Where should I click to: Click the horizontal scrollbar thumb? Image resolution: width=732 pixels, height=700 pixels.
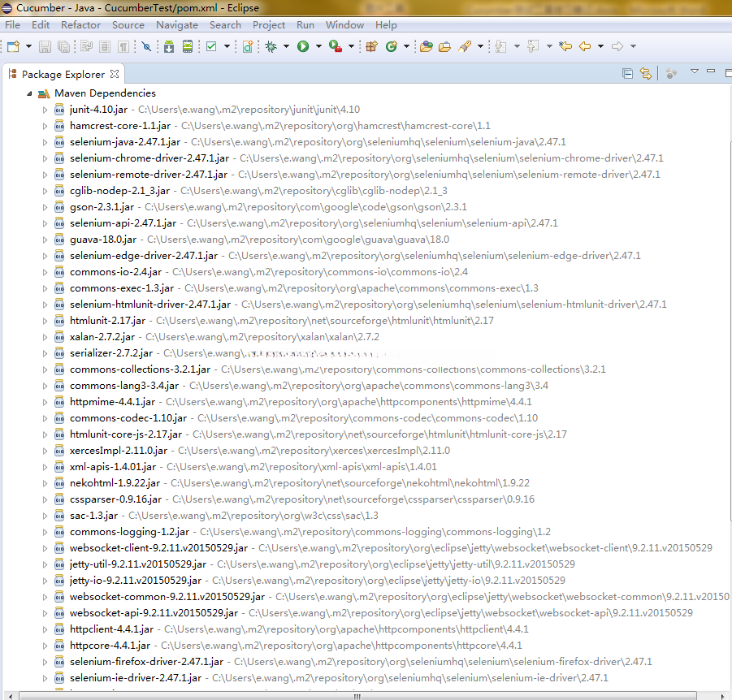tap(357, 696)
